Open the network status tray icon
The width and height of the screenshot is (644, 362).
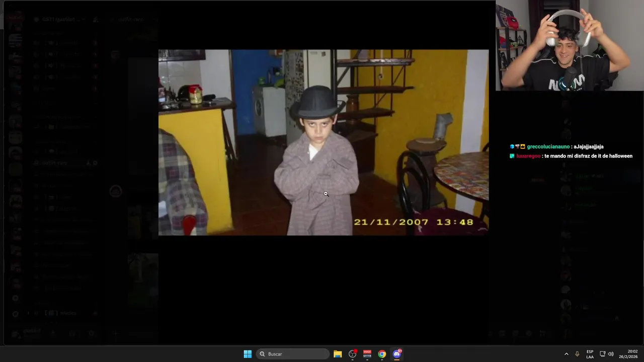[602, 354]
